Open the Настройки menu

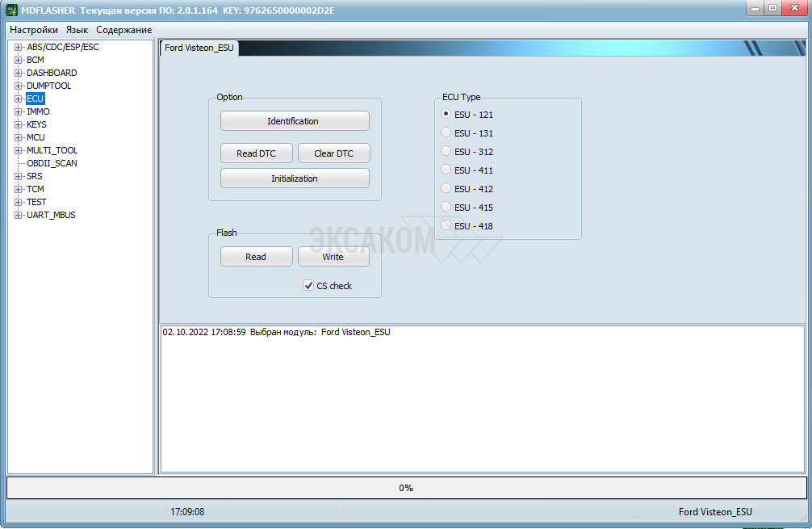click(34, 30)
